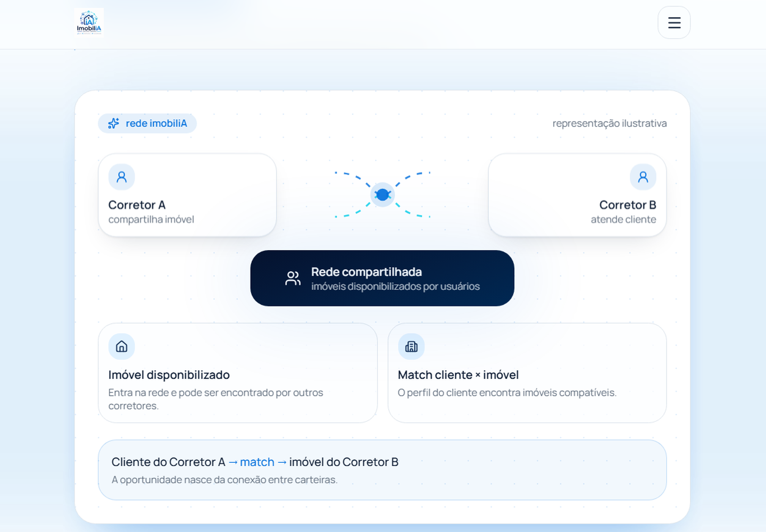Click the "Corretor A" heading
766x532 pixels.
point(137,205)
